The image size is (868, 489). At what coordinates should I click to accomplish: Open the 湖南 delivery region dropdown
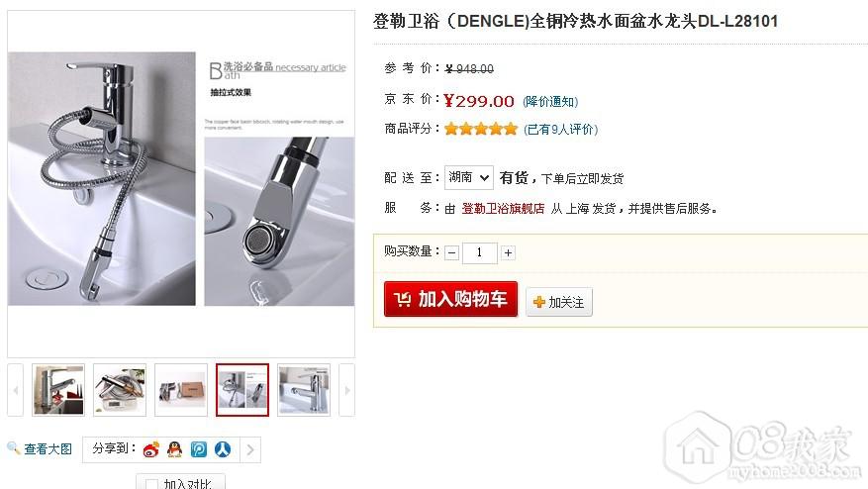pyautogui.click(x=469, y=178)
